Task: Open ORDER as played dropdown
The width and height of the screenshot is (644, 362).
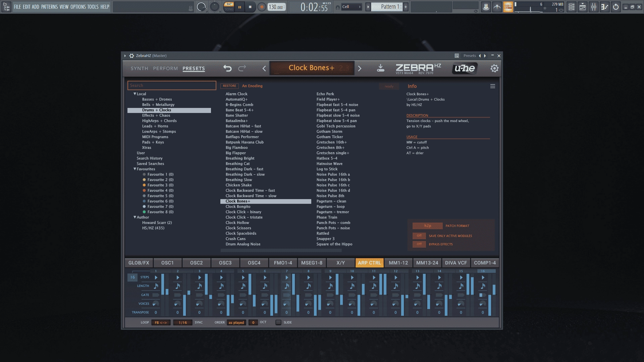Action: [x=236, y=322]
